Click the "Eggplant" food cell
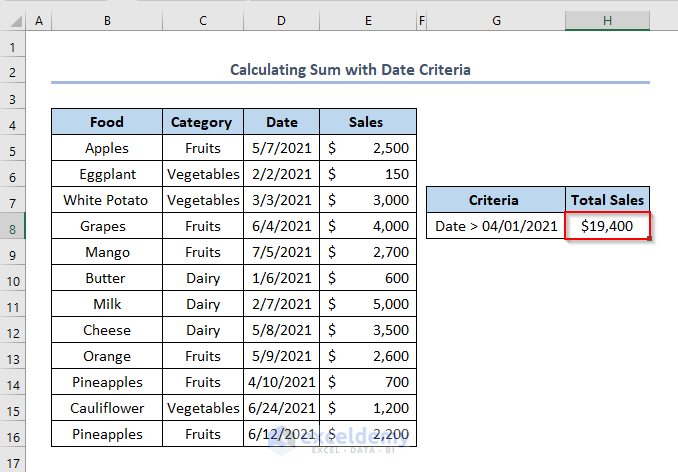The width and height of the screenshot is (678, 472). point(107,174)
